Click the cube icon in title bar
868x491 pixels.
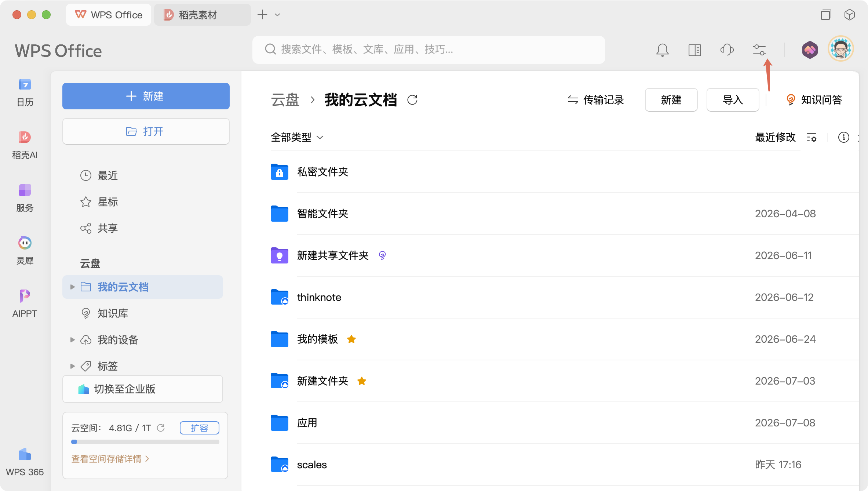[849, 15]
